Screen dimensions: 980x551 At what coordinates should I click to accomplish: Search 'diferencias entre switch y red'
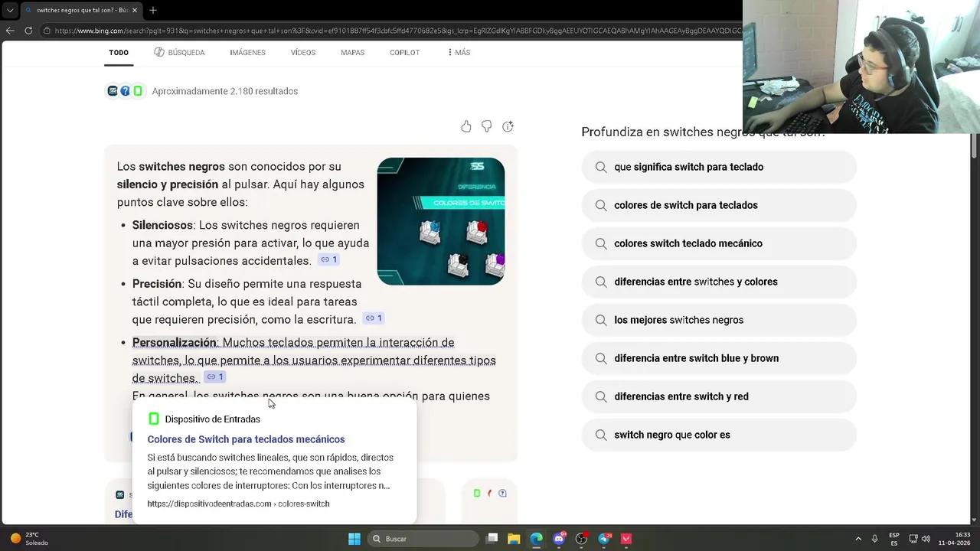tap(719, 396)
